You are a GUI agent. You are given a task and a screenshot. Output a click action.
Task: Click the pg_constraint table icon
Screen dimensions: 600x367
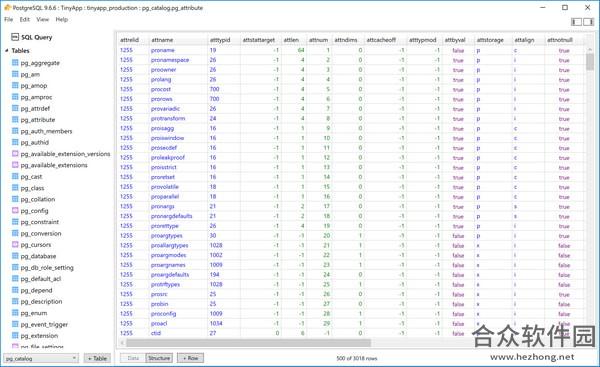15,222
